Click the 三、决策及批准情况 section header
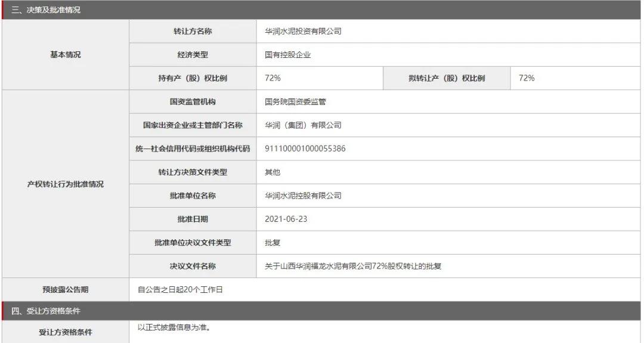 (x=46, y=10)
